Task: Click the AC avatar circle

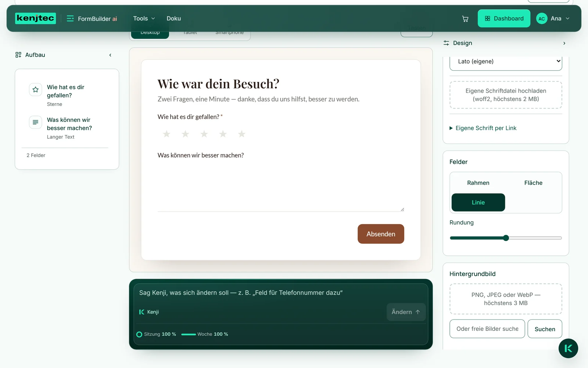Action: pyautogui.click(x=542, y=19)
